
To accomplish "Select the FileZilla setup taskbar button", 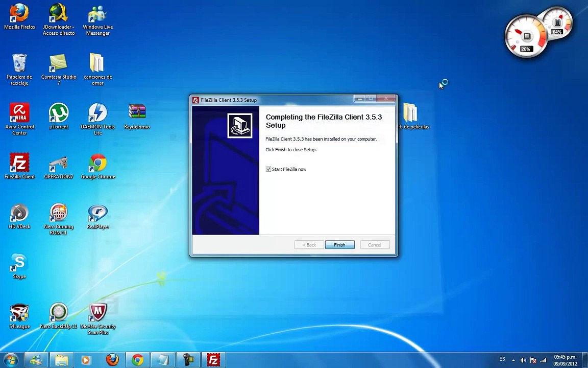I will (213, 360).
